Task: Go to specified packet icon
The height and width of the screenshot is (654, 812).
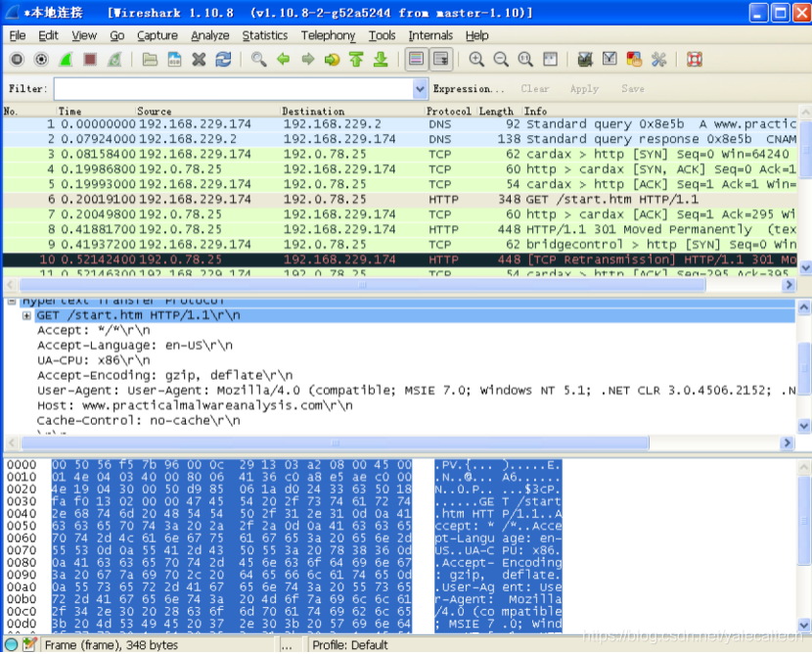Action: coord(332,59)
